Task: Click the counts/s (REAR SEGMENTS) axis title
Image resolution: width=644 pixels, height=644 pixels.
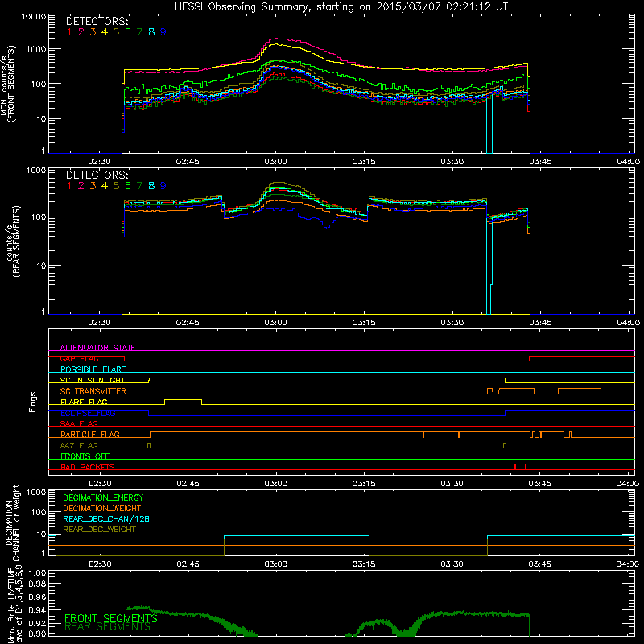Action: point(13,242)
